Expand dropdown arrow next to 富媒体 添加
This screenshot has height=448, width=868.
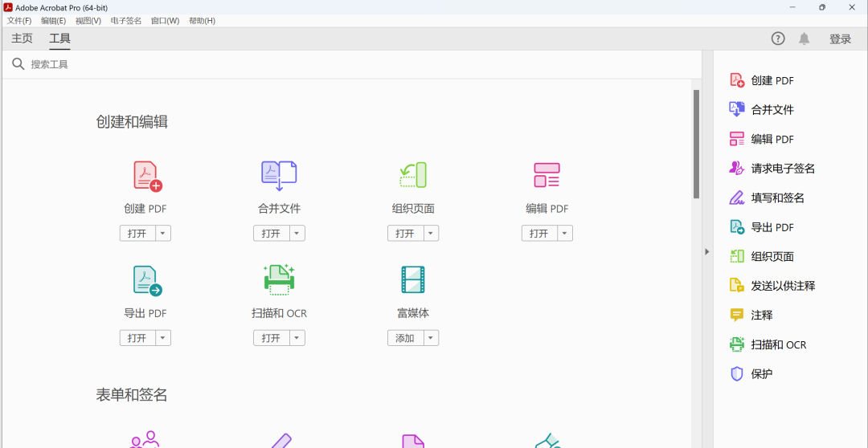431,338
